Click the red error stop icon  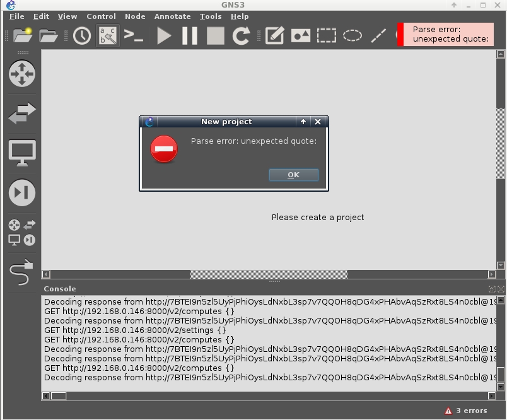coord(164,149)
